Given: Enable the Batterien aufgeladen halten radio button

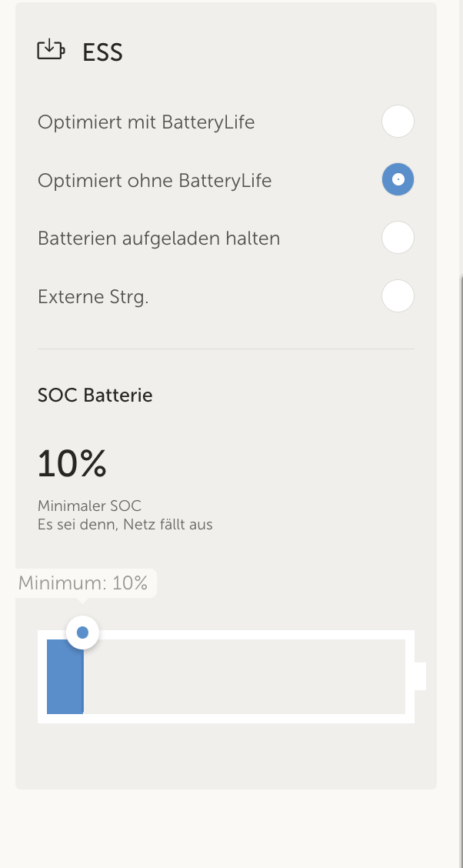Looking at the screenshot, I should pyautogui.click(x=398, y=238).
